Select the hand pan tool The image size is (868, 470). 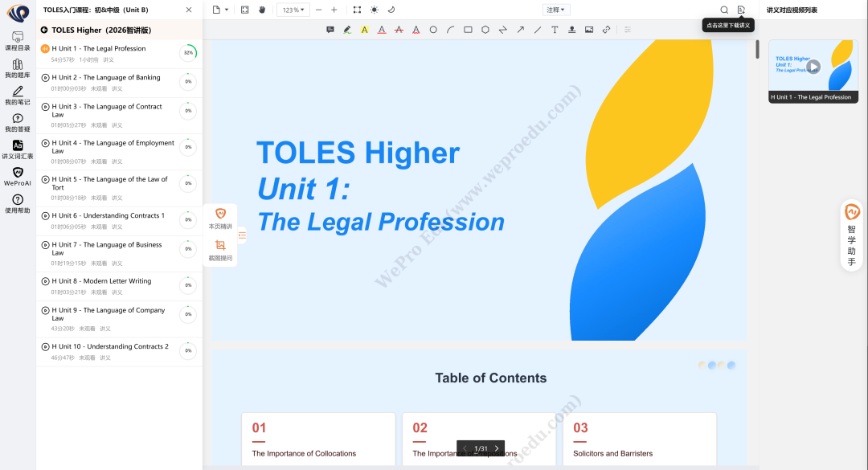pyautogui.click(x=262, y=10)
